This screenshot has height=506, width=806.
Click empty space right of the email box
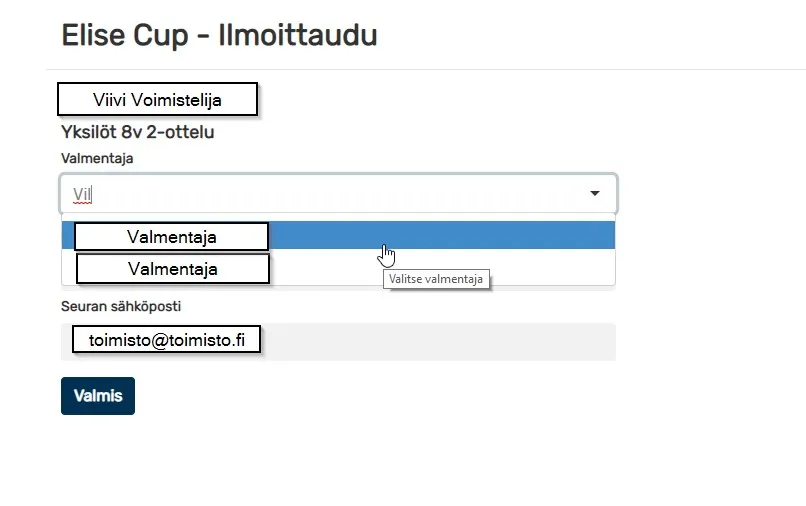point(437,341)
